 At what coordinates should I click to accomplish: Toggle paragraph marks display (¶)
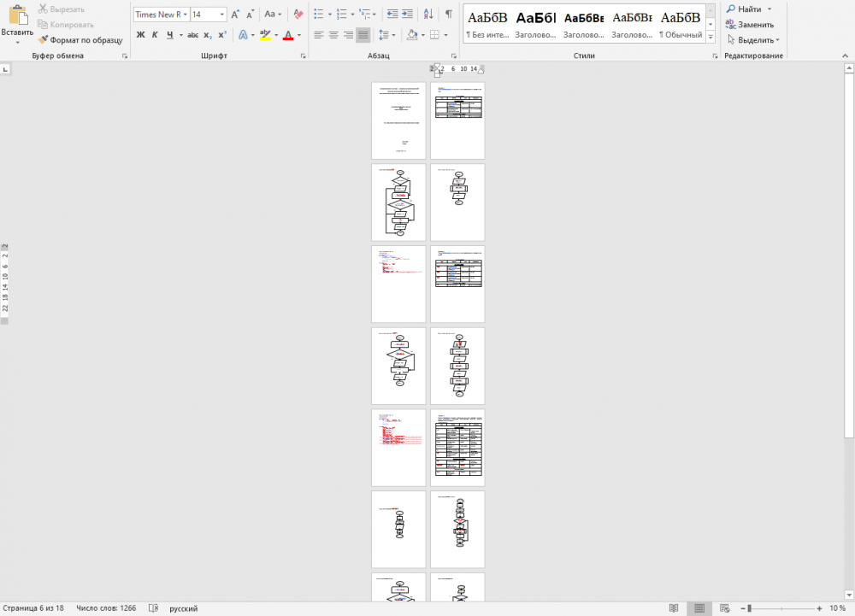(450, 15)
